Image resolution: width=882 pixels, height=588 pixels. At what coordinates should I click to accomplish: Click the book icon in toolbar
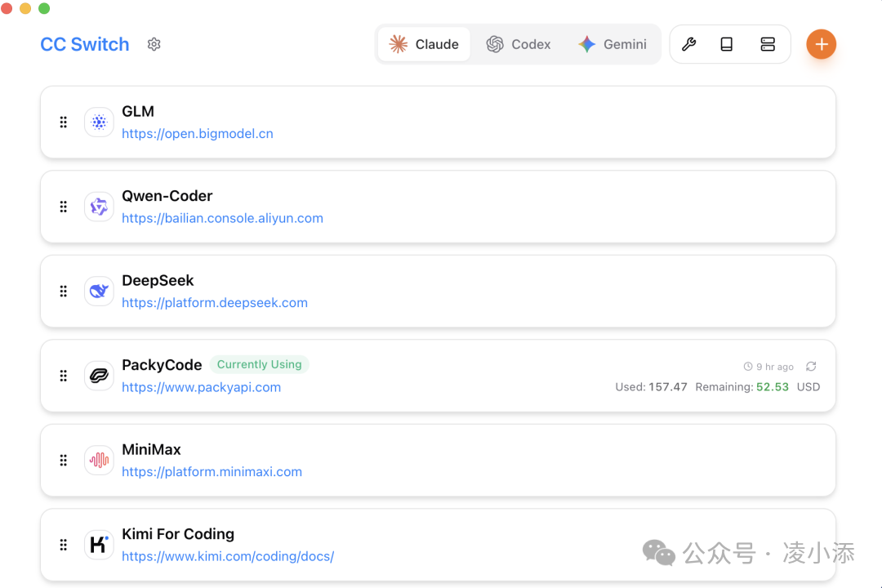point(726,44)
